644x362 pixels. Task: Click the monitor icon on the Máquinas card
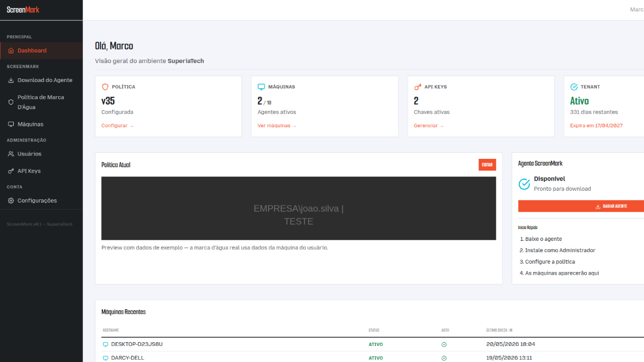point(261,87)
